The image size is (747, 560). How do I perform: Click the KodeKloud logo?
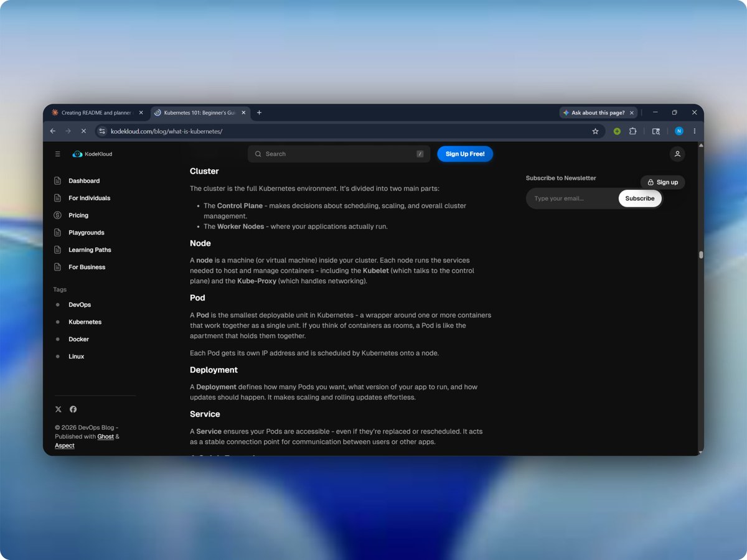[x=92, y=154]
